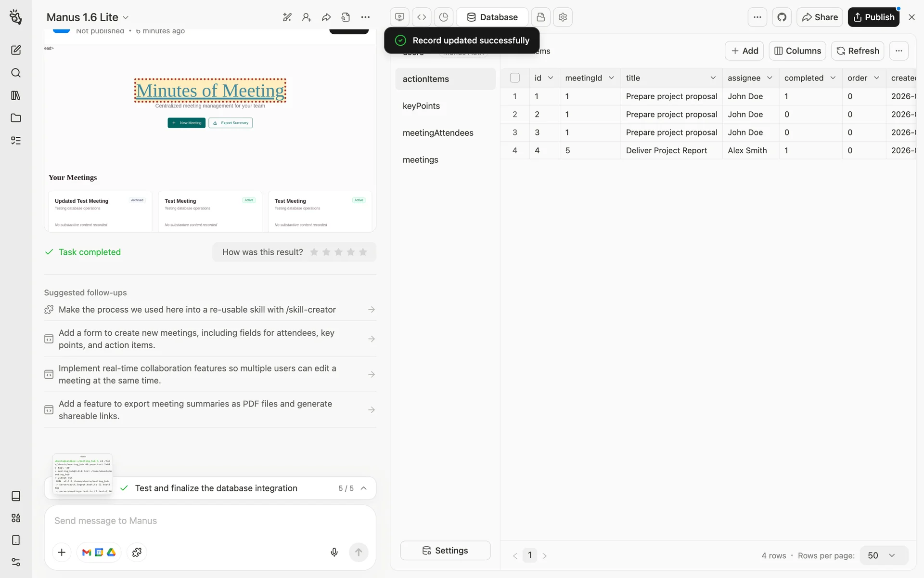The image size is (924, 578).
Task: Open the library books sidebar icon
Action: pos(16,95)
